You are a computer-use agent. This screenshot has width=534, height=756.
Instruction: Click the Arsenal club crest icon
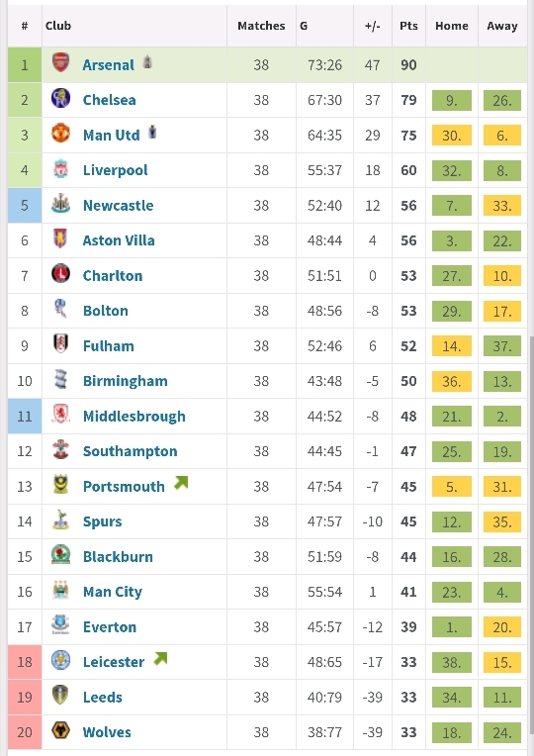point(60,63)
